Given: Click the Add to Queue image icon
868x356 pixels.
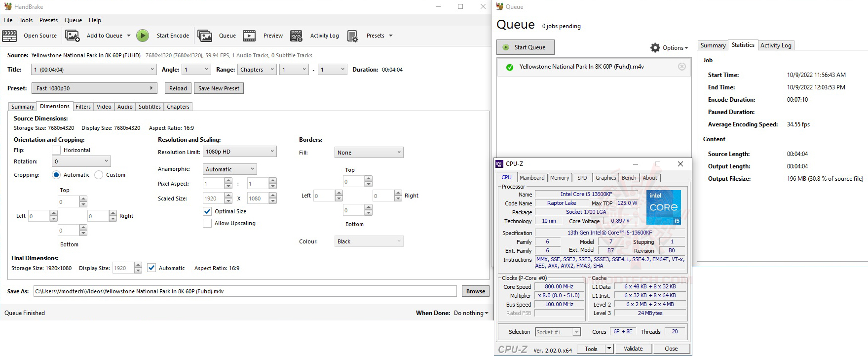Looking at the screenshot, I should 73,36.
